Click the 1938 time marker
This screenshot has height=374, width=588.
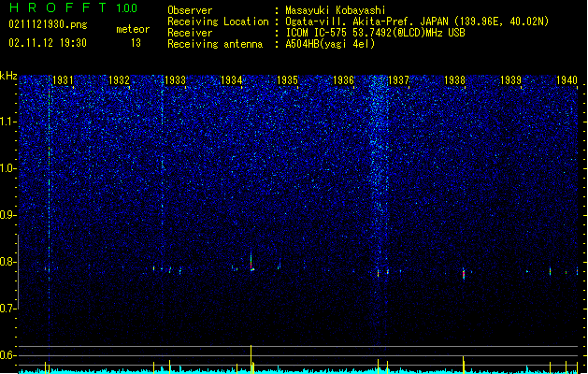(x=454, y=79)
